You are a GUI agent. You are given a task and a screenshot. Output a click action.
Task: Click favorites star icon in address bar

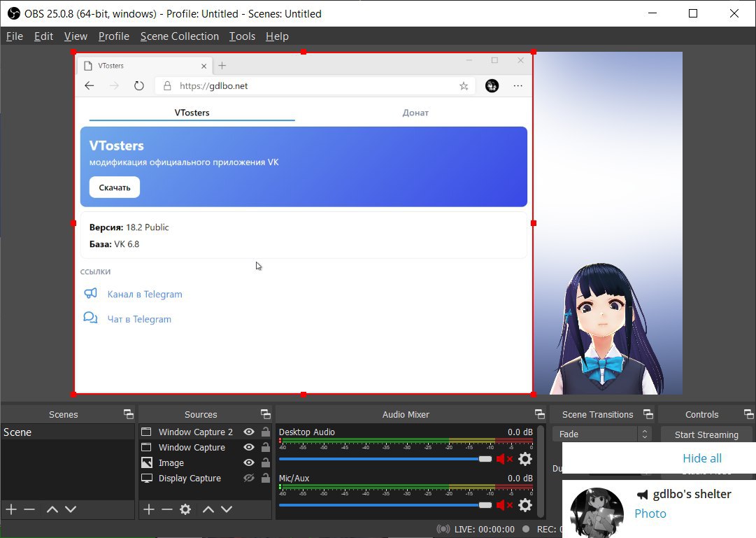pos(464,86)
